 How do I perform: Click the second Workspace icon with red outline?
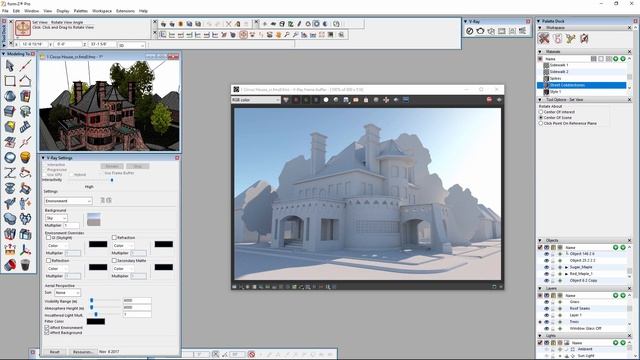(557, 39)
